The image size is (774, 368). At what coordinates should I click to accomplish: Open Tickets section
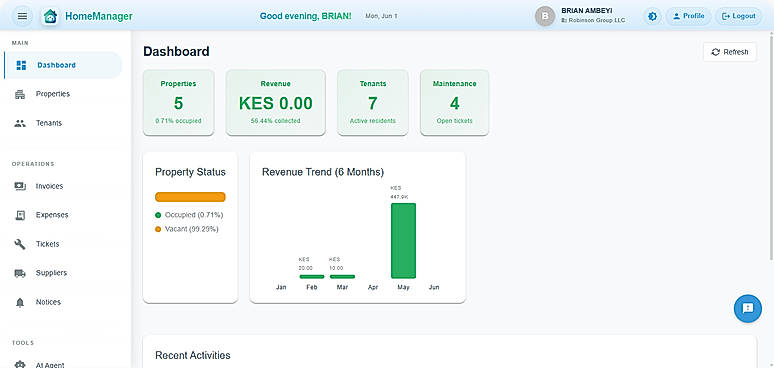pos(63,244)
